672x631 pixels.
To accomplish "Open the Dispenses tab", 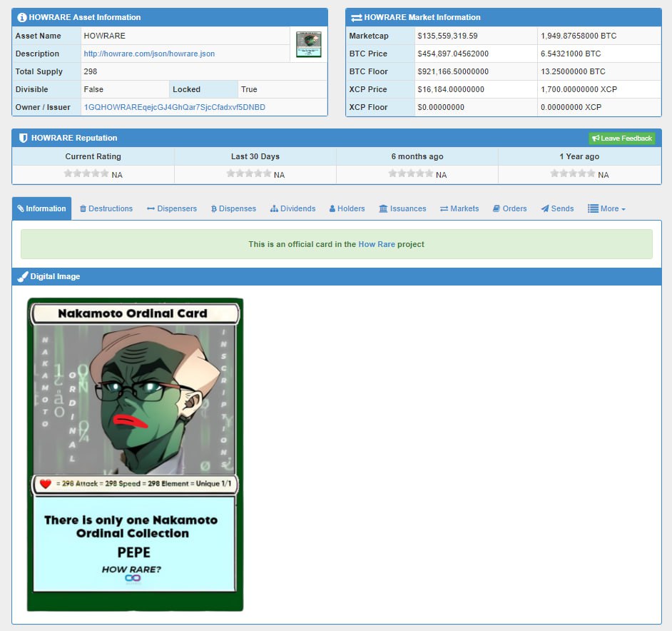I will (x=233, y=208).
